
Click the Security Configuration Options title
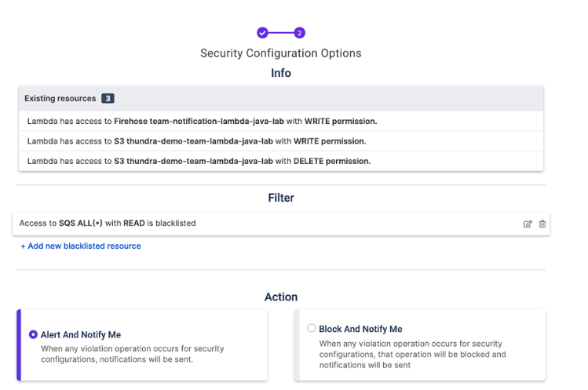coord(280,53)
